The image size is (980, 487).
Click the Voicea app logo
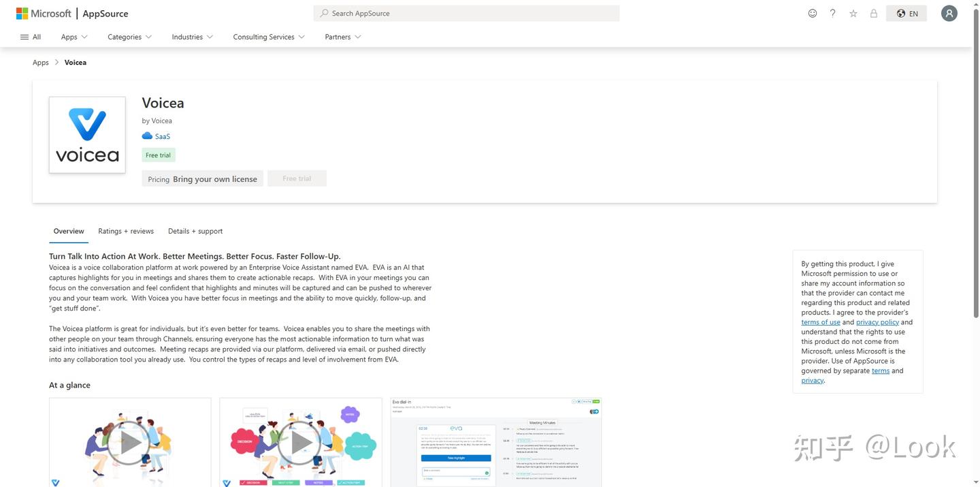coord(87,135)
